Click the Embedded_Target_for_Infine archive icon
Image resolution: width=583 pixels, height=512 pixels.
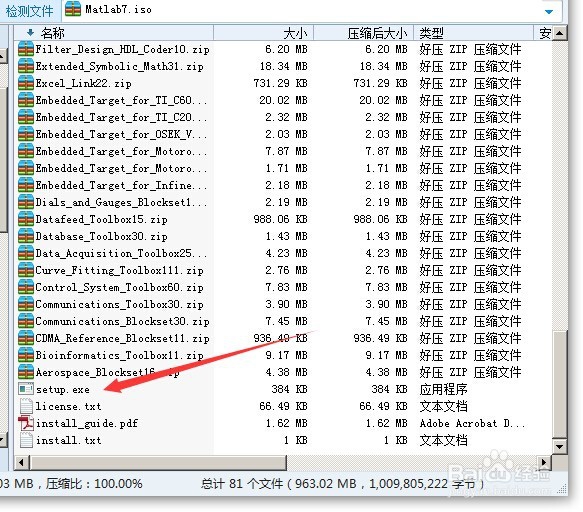point(26,185)
